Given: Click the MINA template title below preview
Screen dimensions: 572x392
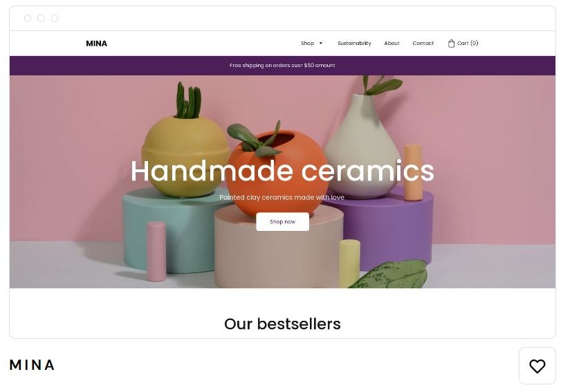Looking at the screenshot, I should tap(32, 365).
